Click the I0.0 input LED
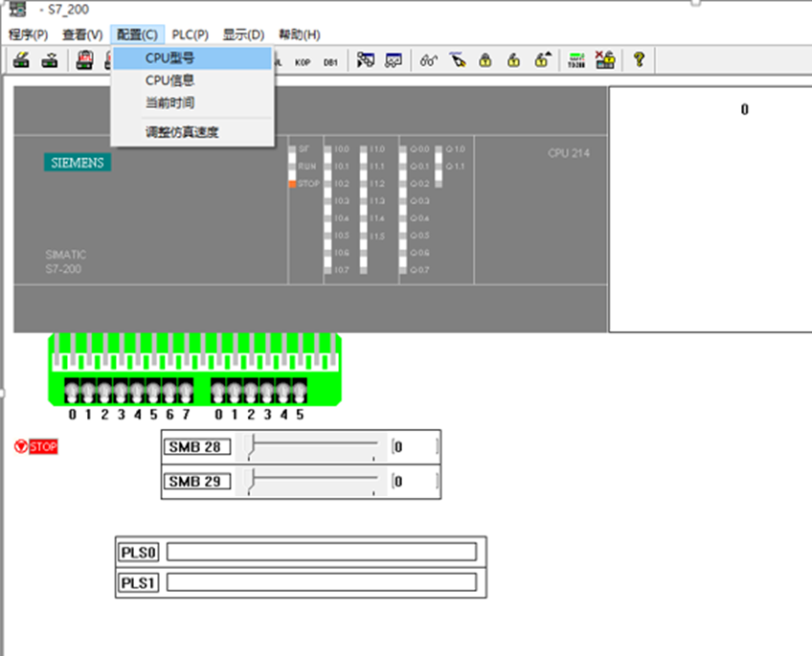Viewport: 812px width, 656px height. click(x=327, y=149)
